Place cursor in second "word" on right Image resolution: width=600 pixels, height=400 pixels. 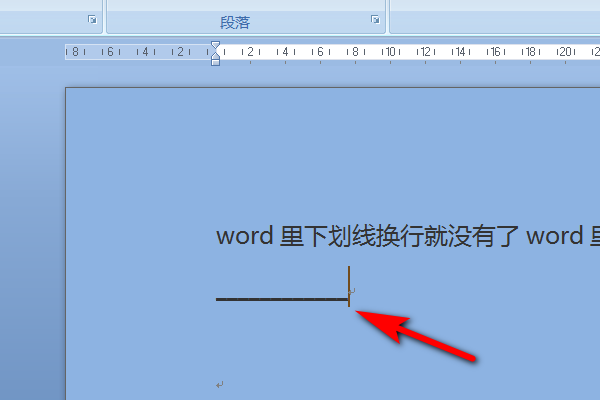554,236
